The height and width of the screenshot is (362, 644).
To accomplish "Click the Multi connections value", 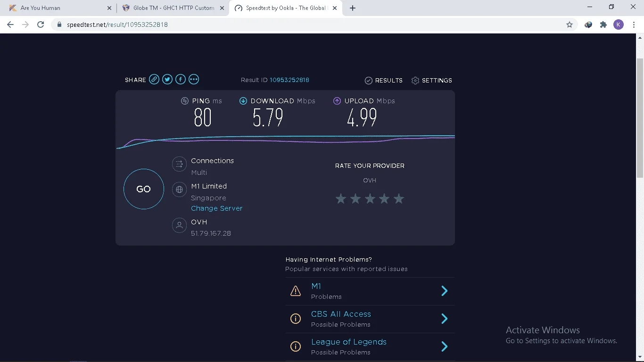I will [199, 173].
